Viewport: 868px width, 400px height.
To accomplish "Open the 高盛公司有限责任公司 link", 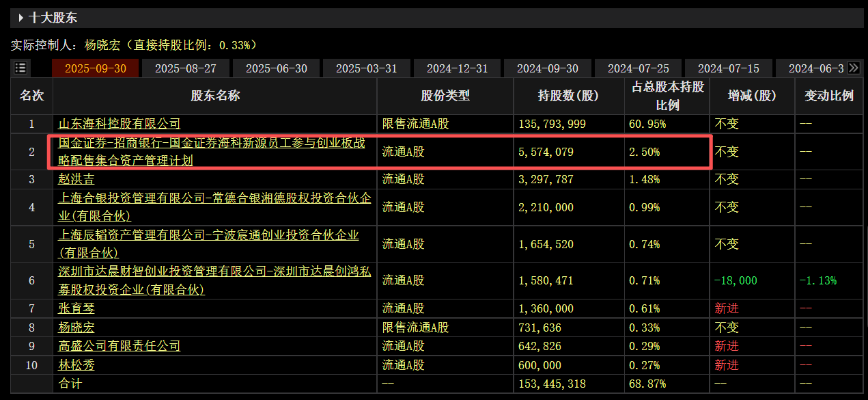I will coord(120,346).
